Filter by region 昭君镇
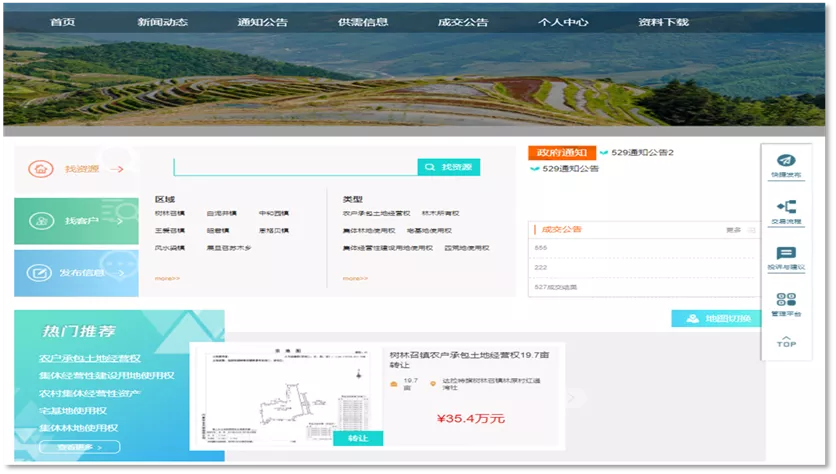The height and width of the screenshot is (474, 836). (218, 231)
